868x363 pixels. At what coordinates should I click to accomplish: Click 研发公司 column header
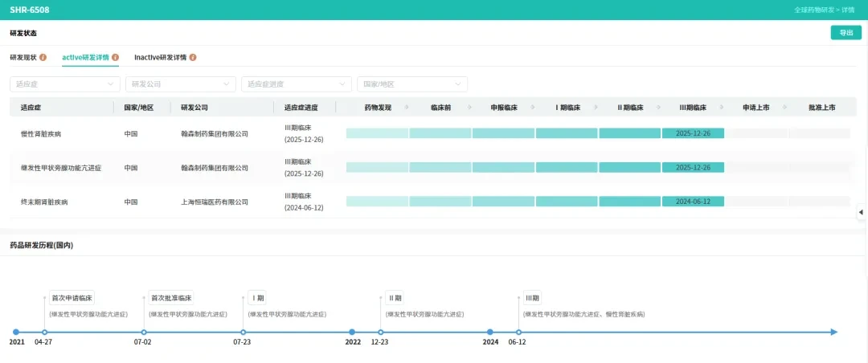194,108
